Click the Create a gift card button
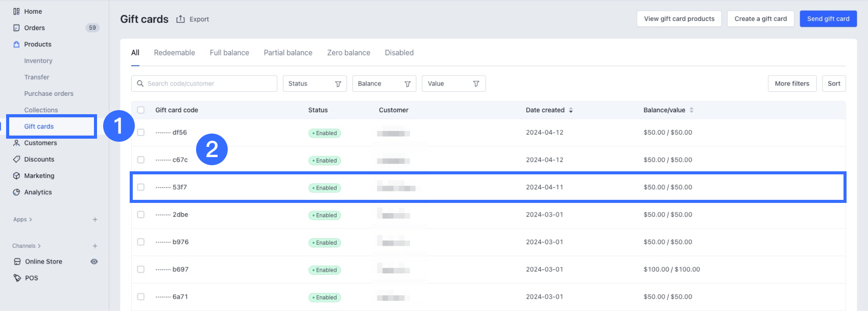This screenshot has width=868, height=311. (760, 19)
